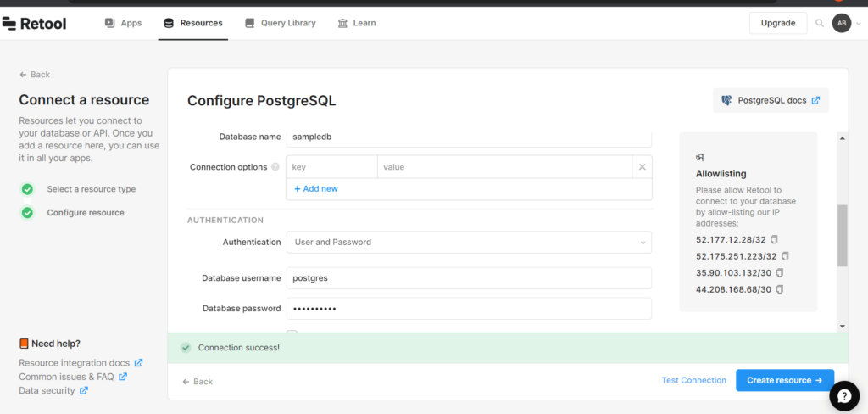
Task: Click Add new connection option
Action: click(316, 188)
